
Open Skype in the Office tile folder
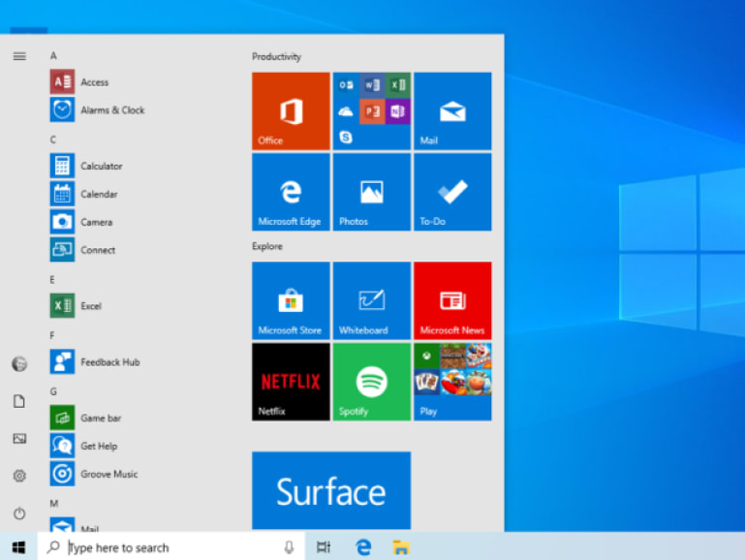pyautogui.click(x=346, y=138)
